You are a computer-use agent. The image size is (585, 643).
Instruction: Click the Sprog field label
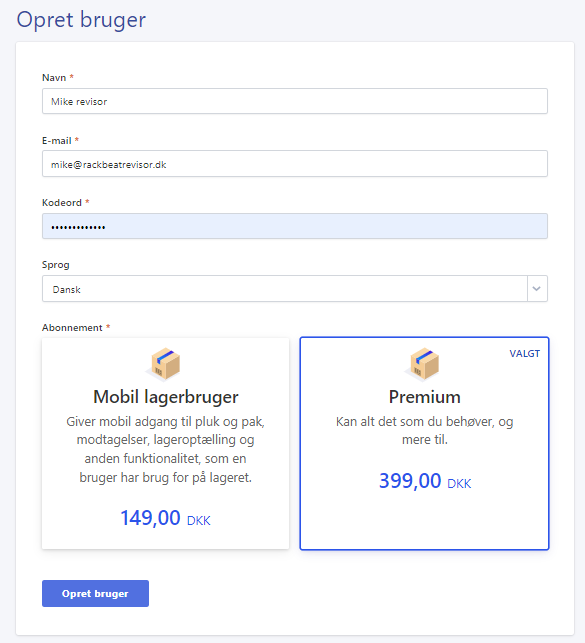coord(56,265)
